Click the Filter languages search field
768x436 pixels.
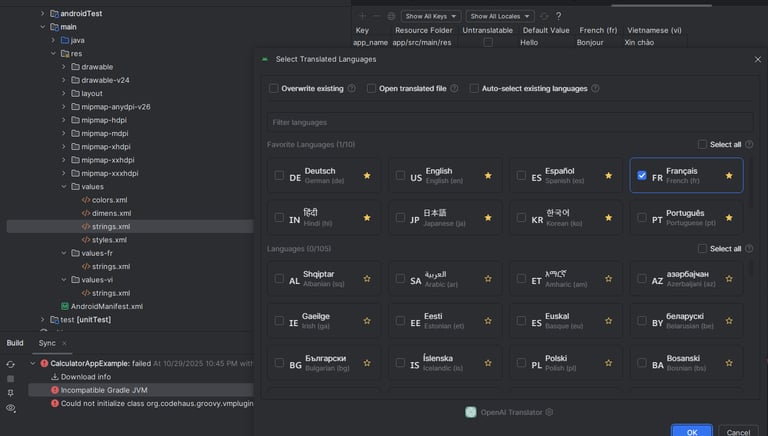tap(510, 122)
